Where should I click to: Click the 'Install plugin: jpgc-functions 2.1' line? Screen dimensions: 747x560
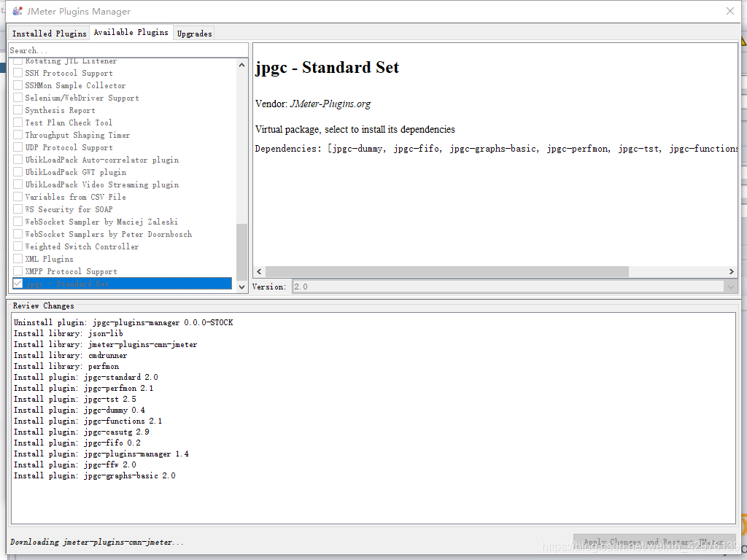click(x=88, y=421)
